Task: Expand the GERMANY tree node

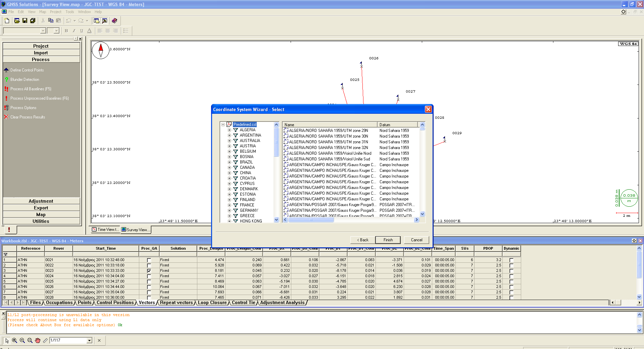Action: 230,210
